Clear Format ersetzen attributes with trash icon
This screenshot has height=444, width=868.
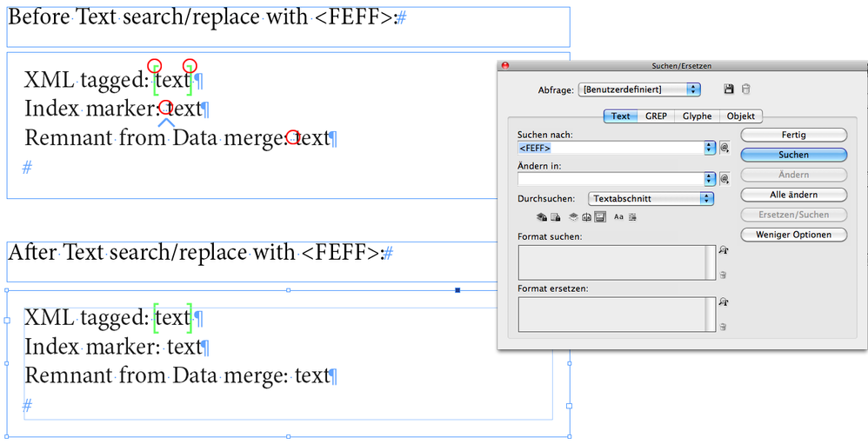723,327
